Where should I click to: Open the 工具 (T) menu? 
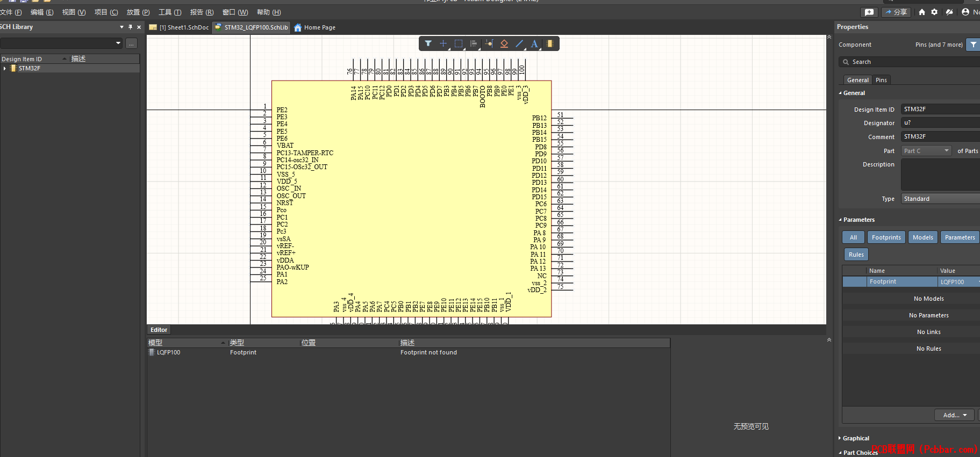pos(170,12)
